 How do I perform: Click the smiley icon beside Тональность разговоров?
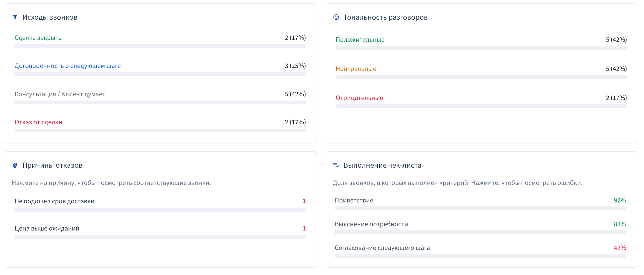pyautogui.click(x=336, y=17)
